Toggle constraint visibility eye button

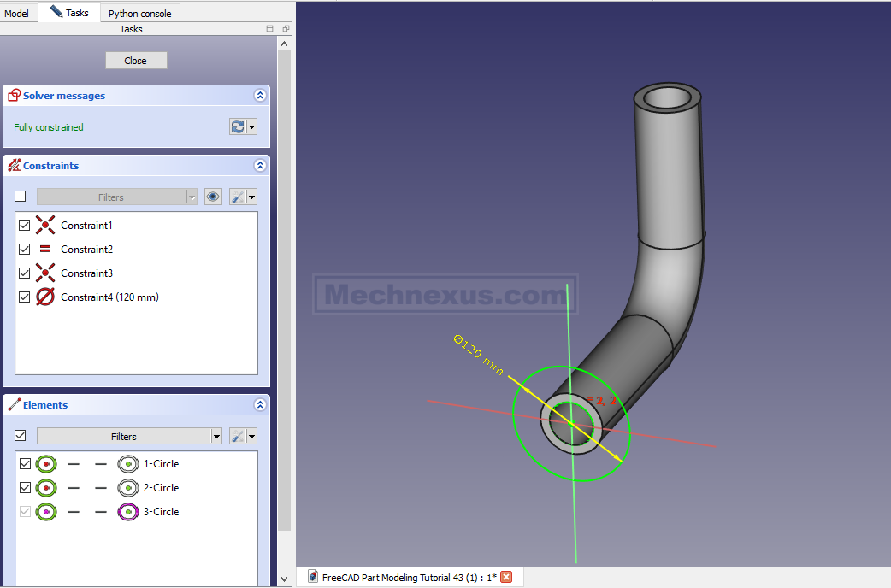(213, 197)
